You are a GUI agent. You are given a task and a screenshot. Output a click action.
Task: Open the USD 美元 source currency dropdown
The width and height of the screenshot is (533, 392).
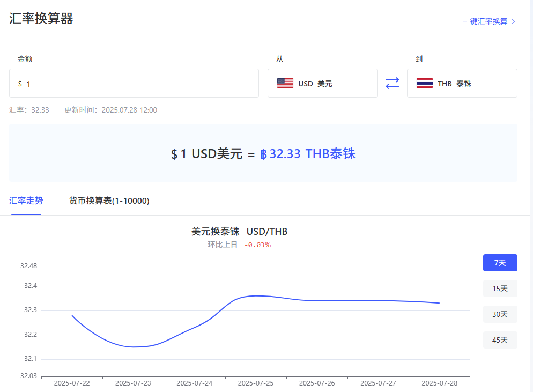pyautogui.click(x=323, y=83)
